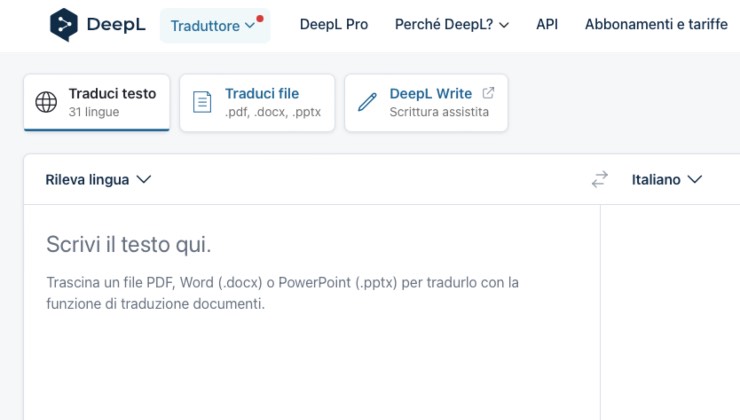Image resolution: width=740 pixels, height=420 pixels.
Task: Click the 'Trascina un file PDF' hint text
Action: [282, 293]
